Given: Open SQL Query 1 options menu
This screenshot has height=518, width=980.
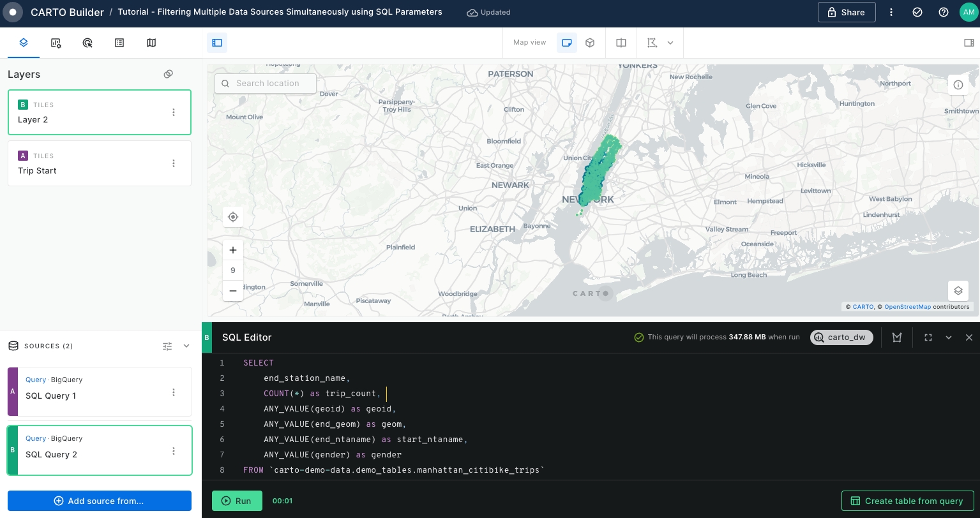Looking at the screenshot, I should pyautogui.click(x=174, y=392).
